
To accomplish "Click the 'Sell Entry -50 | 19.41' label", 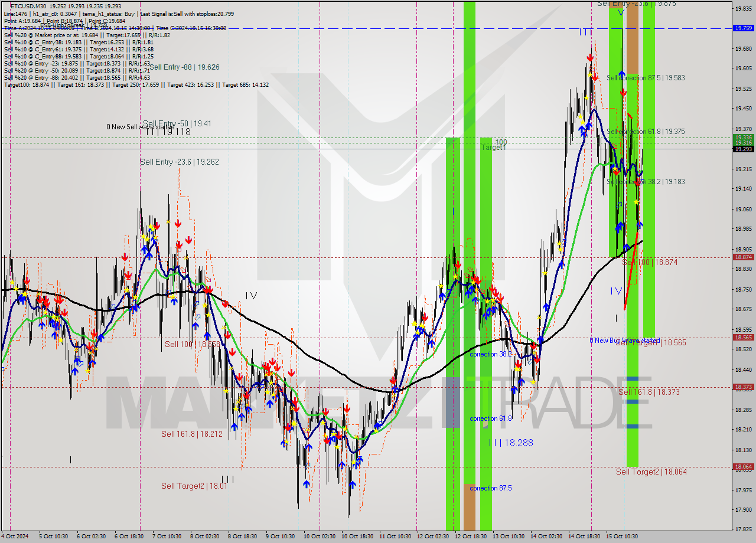I will [x=177, y=123].
